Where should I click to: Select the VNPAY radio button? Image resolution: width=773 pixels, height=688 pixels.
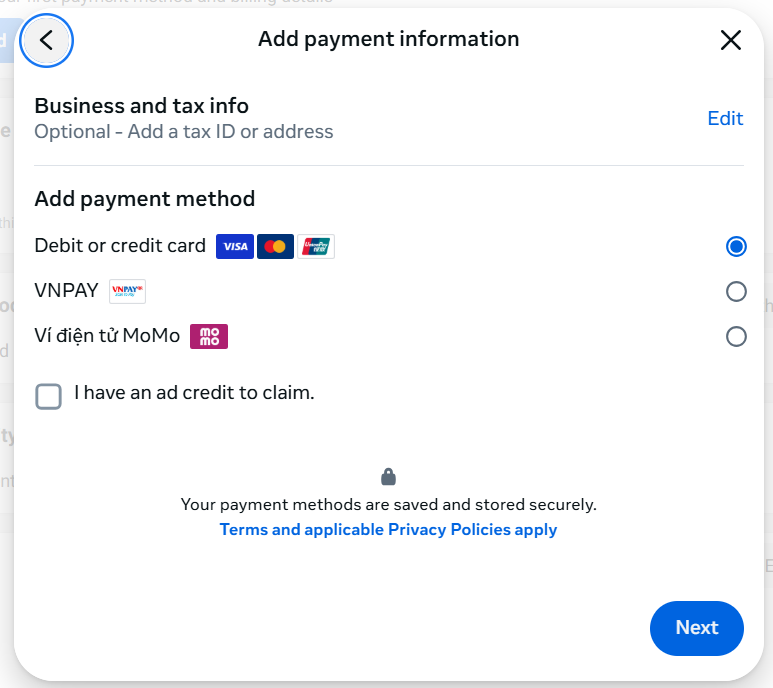736,291
